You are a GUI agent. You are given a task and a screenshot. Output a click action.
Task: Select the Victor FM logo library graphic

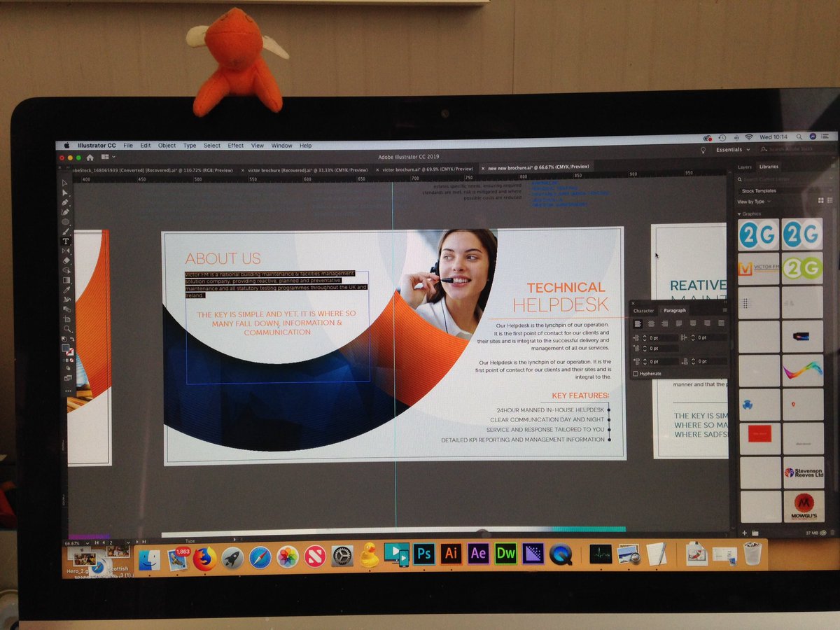pos(758,269)
